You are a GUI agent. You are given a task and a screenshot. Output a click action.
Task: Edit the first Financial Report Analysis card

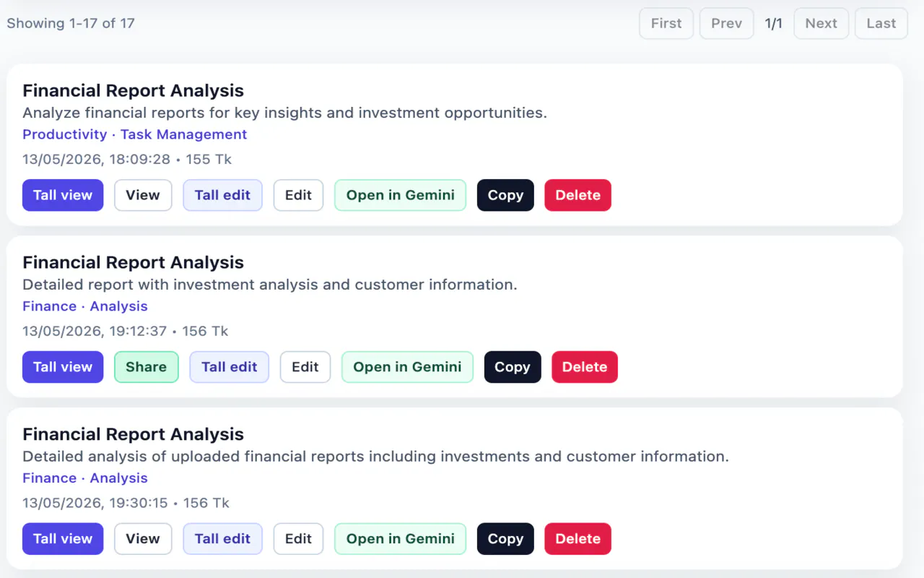[x=298, y=195]
